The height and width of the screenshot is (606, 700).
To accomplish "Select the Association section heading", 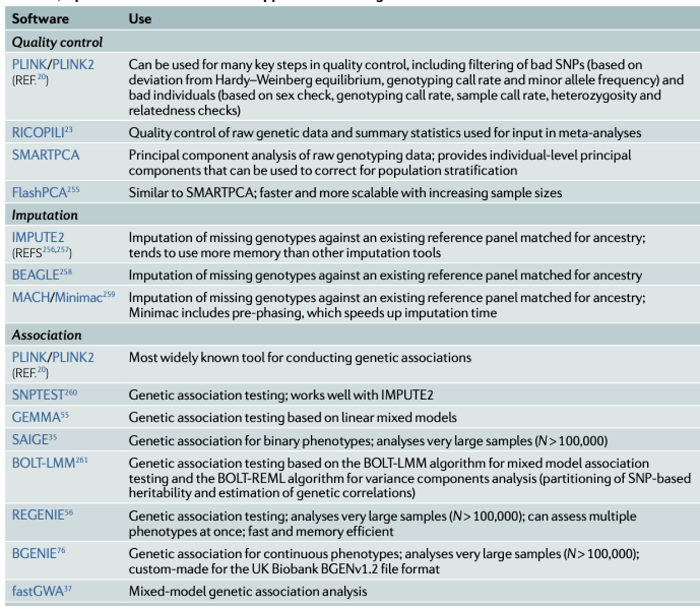I will point(47,335).
